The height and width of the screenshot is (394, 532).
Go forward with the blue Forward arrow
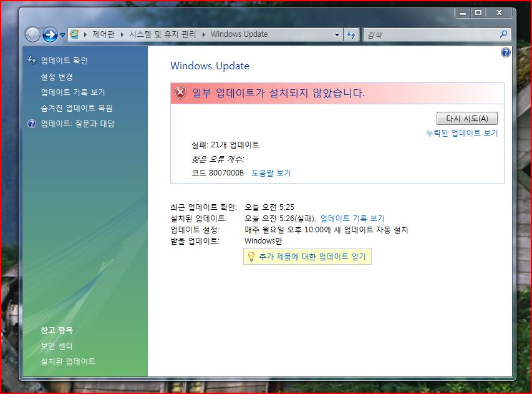coord(51,34)
